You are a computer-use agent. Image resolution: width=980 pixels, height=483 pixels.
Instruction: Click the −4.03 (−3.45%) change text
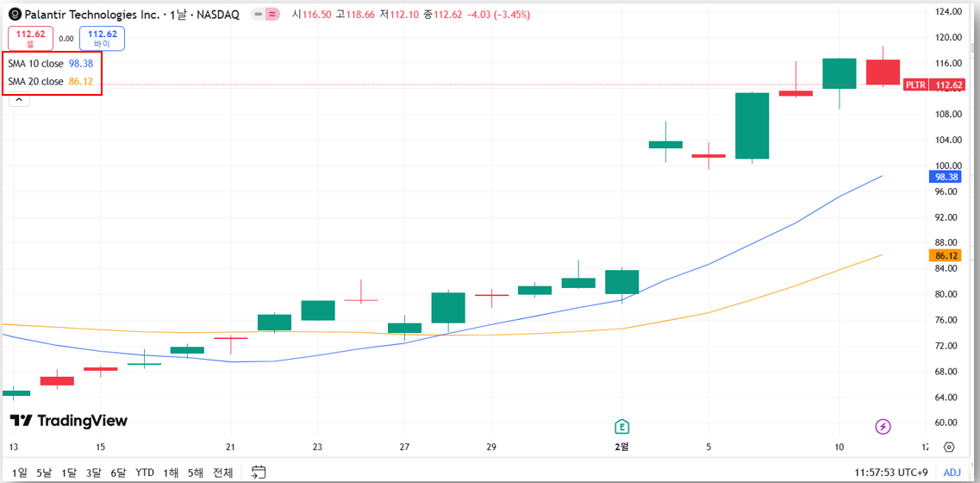pyautogui.click(x=498, y=15)
